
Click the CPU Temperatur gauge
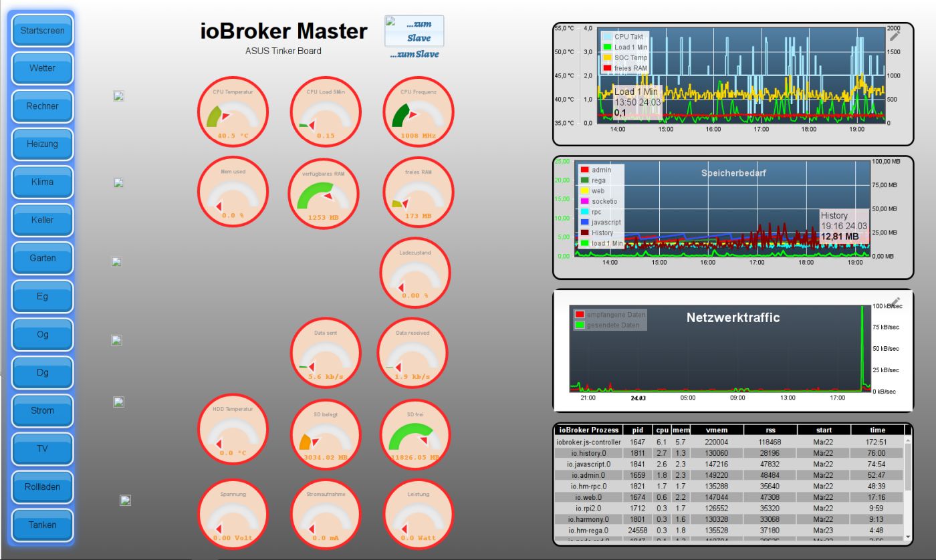(x=233, y=112)
